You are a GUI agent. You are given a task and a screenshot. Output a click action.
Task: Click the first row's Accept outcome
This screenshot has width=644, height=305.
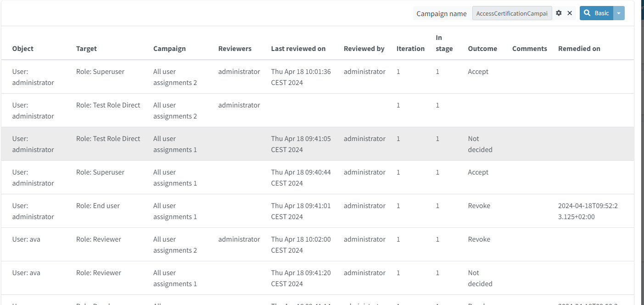(478, 72)
